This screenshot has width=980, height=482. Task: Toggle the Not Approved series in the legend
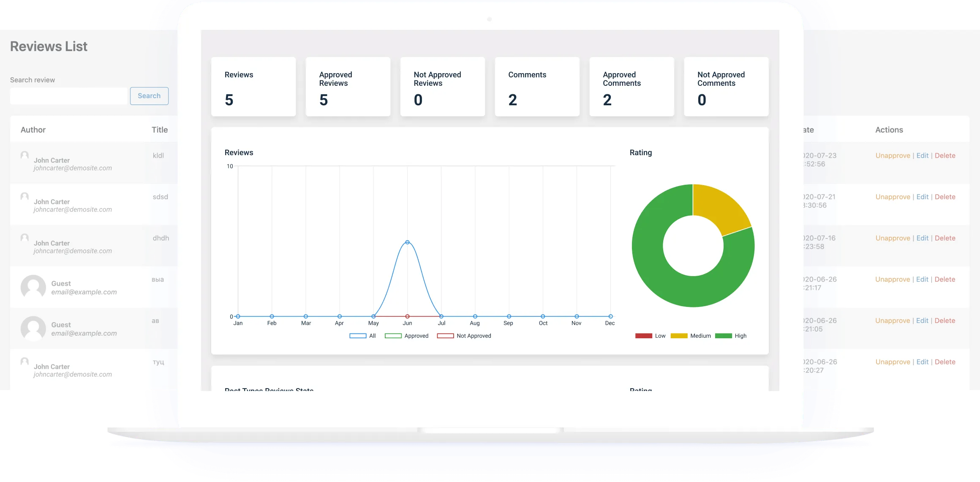(464, 336)
